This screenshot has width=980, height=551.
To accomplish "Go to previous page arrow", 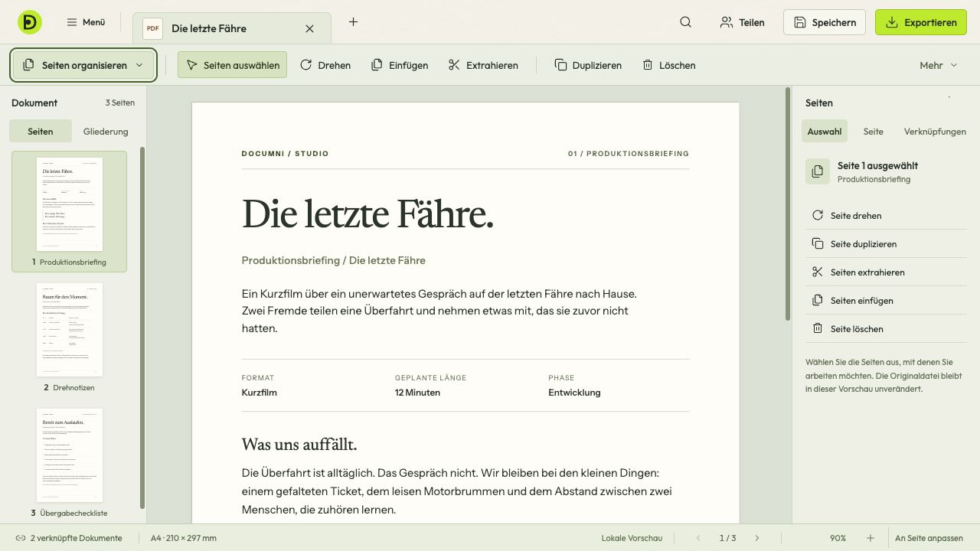I will pyautogui.click(x=698, y=538).
